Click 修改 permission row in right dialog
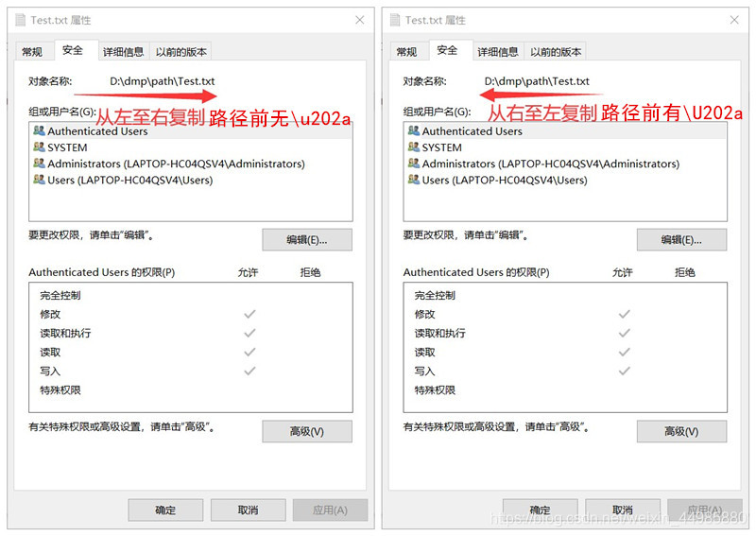This screenshot has height=536, width=756. (x=565, y=314)
